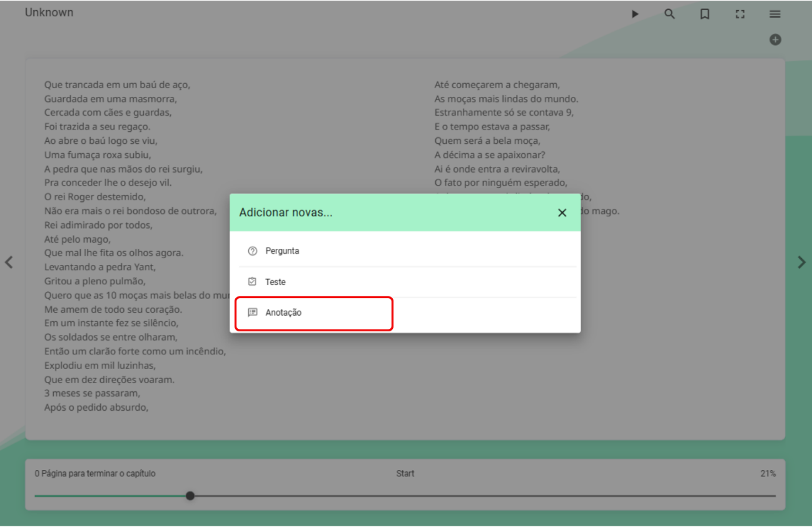
Task: Open the hamburger menu icon
Action: tap(775, 14)
